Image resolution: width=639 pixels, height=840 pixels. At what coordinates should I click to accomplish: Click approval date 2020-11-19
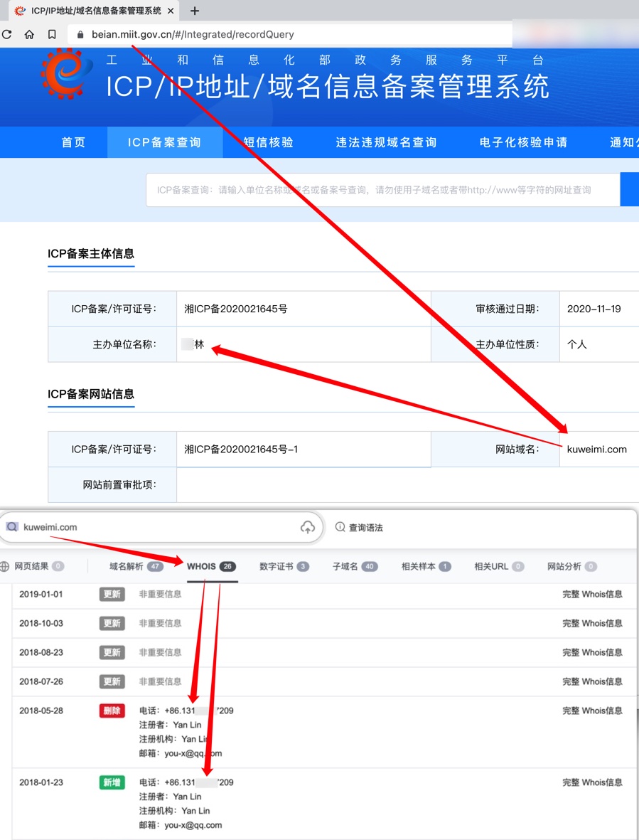click(x=594, y=309)
